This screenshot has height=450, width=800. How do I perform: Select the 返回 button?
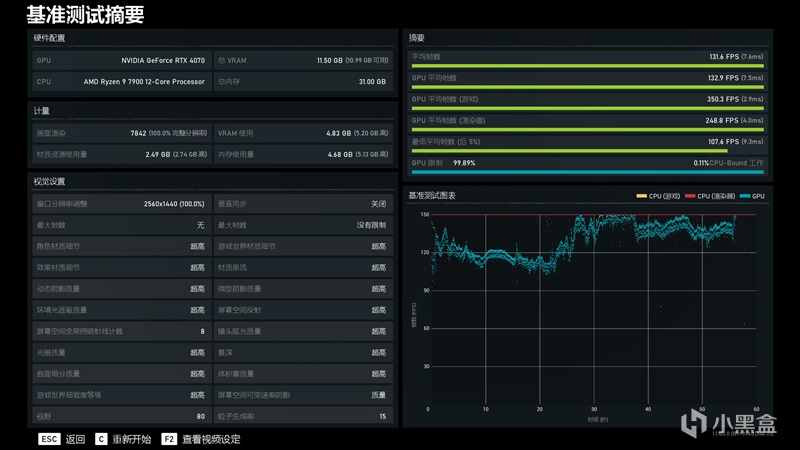pyautogui.click(x=76, y=439)
